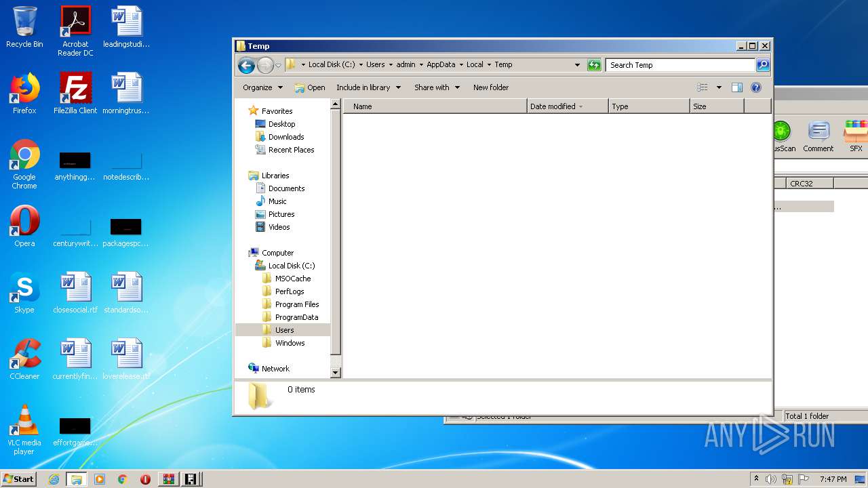Screen dimensions: 868x488
Task: Show hidden tray icons arrow
Action: pyautogui.click(x=756, y=479)
